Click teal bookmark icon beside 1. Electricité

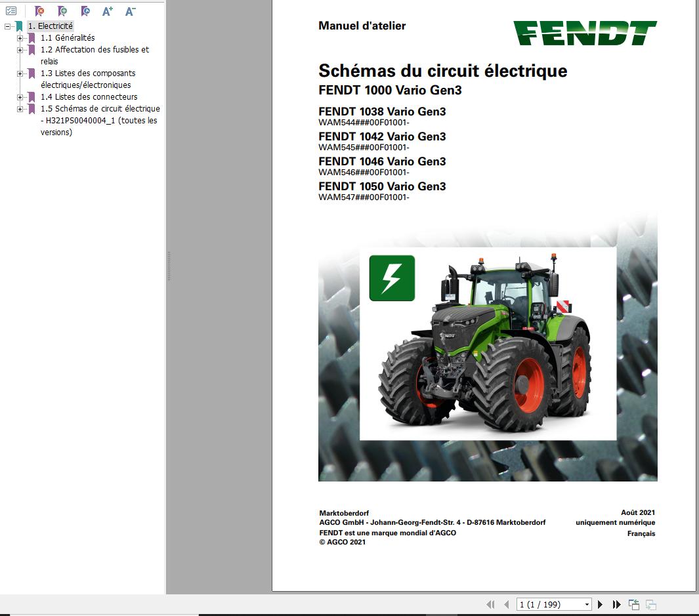tap(19, 26)
